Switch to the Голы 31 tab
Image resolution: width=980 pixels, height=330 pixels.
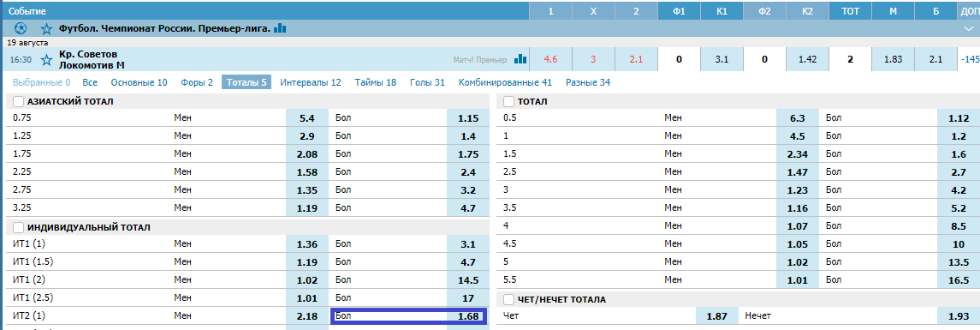pyautogui.click(x=427, y=82)
